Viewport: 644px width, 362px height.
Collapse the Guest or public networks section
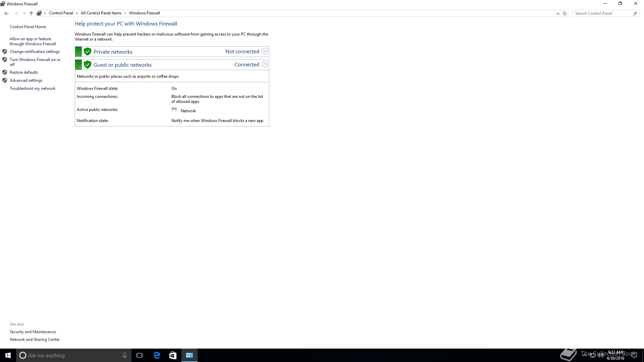click(x=265, y=64)
